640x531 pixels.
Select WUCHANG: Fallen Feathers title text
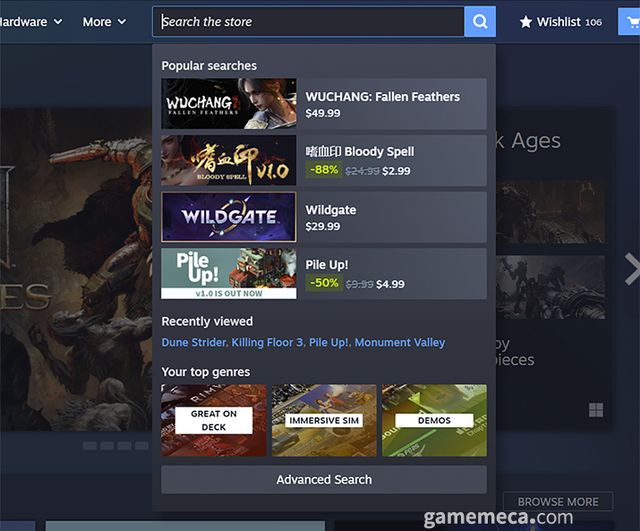point(382,97)
